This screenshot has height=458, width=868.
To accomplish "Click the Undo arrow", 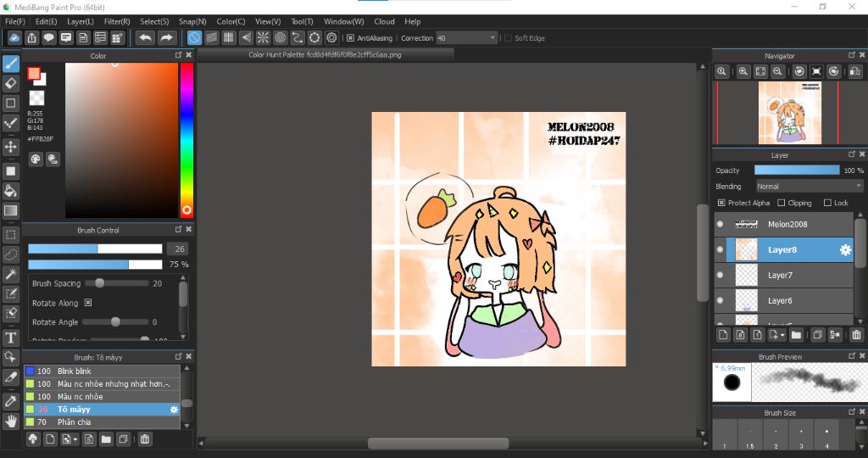I will pyautogui.click(x=146, y=37).
